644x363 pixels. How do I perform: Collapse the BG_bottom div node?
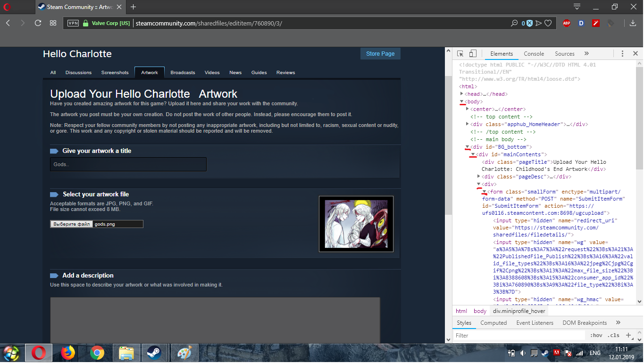468,147
